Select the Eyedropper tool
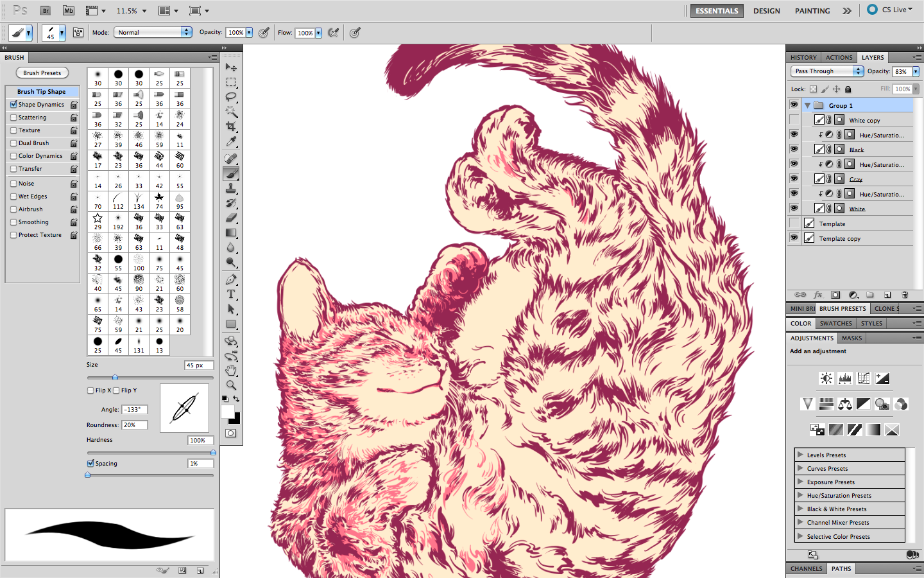 coord(231,141)
